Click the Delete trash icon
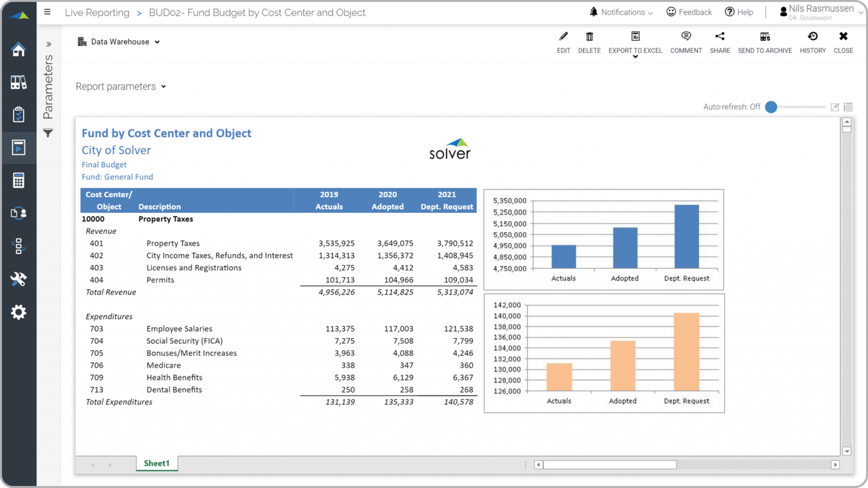868x488 pixels. 589,37
